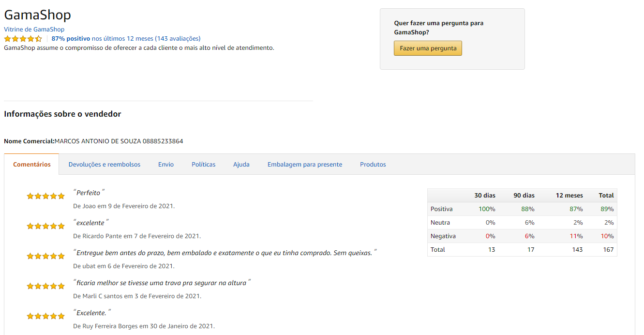Click the 11% negative value for 12 meses
The height and width of the screenshot is (335, 644).
click(576, 236)
